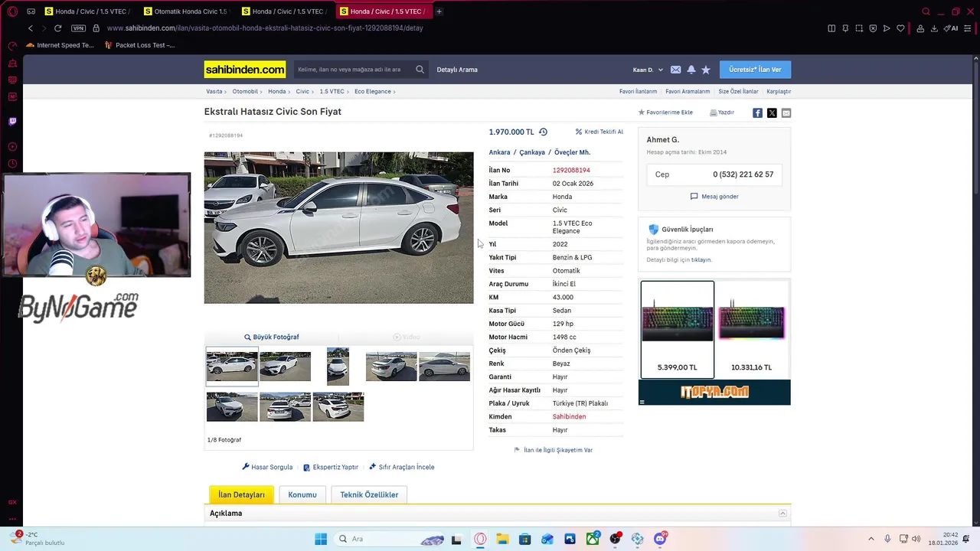Screen dimensions: 980x551
Task: Open Favori İlanlarım link
Action: coord(639,91)
